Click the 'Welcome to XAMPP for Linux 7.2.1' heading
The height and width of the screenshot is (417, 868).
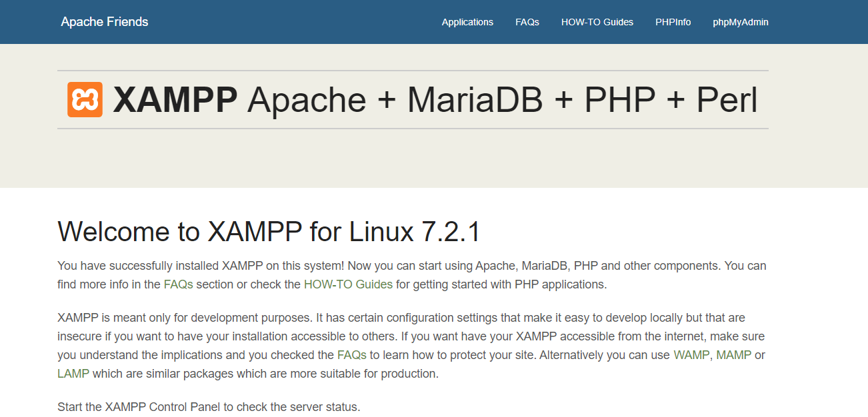pyautogui.click(x=269, y=232)
